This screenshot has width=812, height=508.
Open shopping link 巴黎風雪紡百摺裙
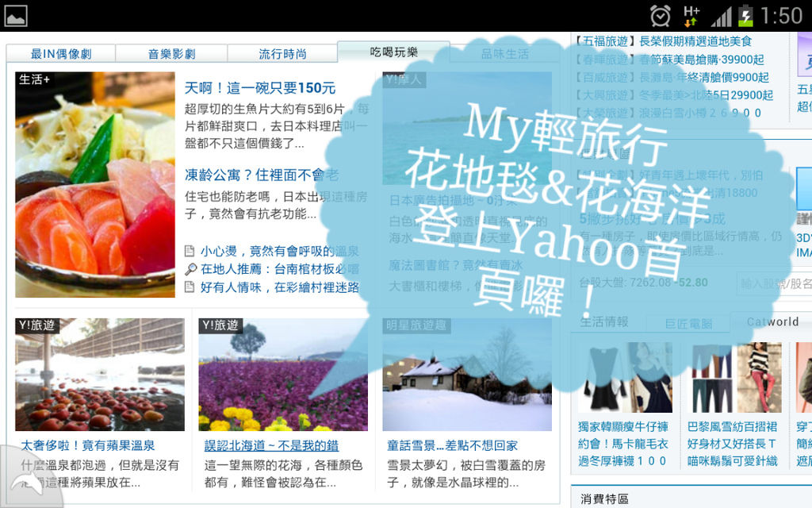(x=732, y=426)
